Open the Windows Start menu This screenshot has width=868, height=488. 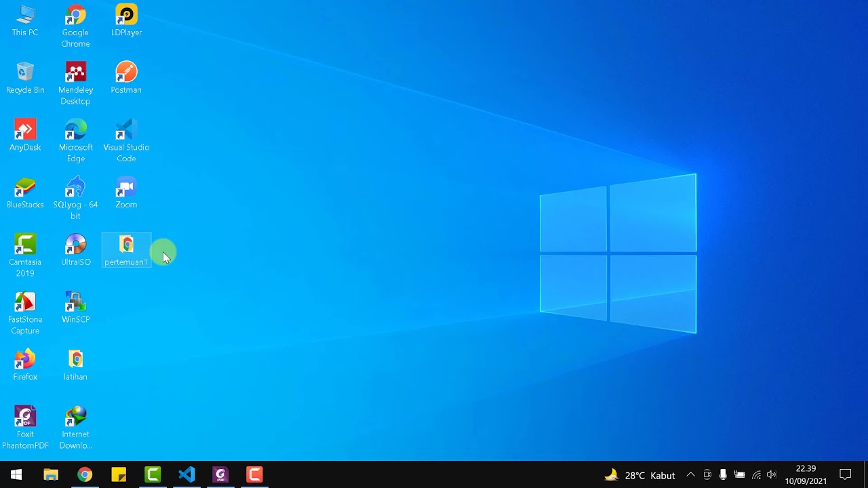16,474
